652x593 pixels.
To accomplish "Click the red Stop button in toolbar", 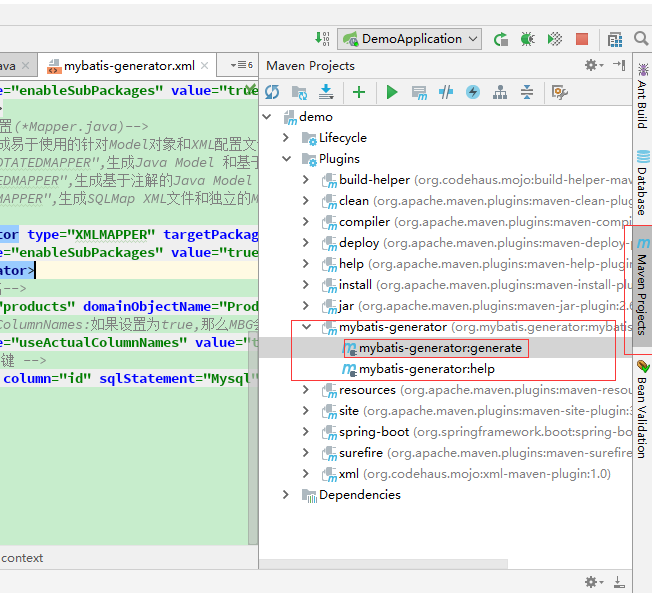I will [582, 39].
